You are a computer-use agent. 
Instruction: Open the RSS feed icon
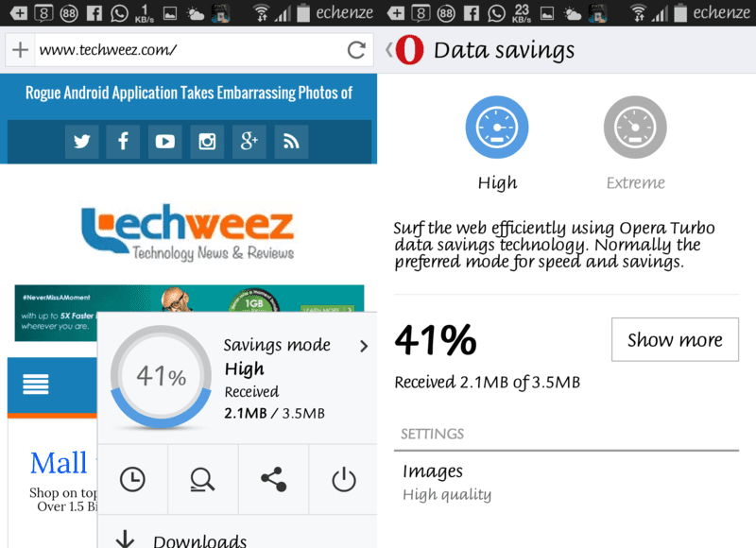(x=291, y=142)
